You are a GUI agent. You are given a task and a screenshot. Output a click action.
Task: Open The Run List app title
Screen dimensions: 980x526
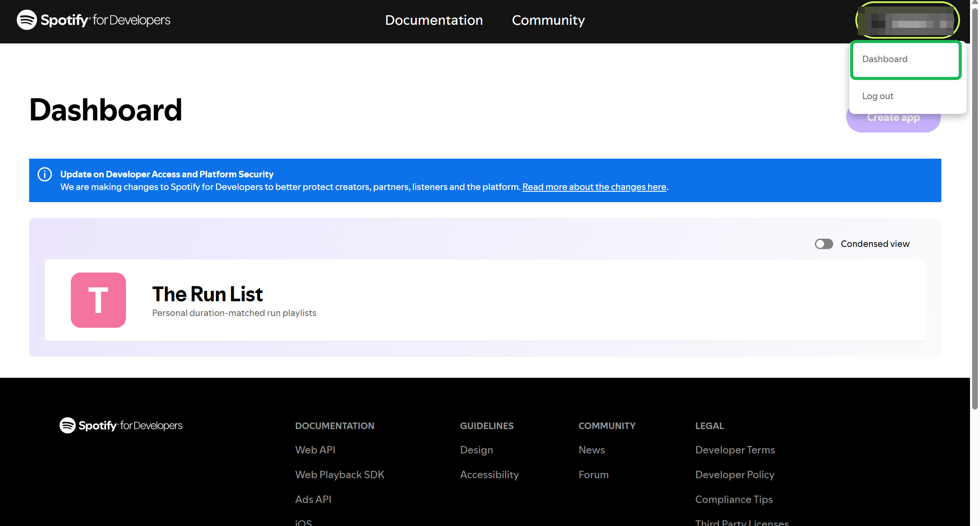click(x=207, y=294)
